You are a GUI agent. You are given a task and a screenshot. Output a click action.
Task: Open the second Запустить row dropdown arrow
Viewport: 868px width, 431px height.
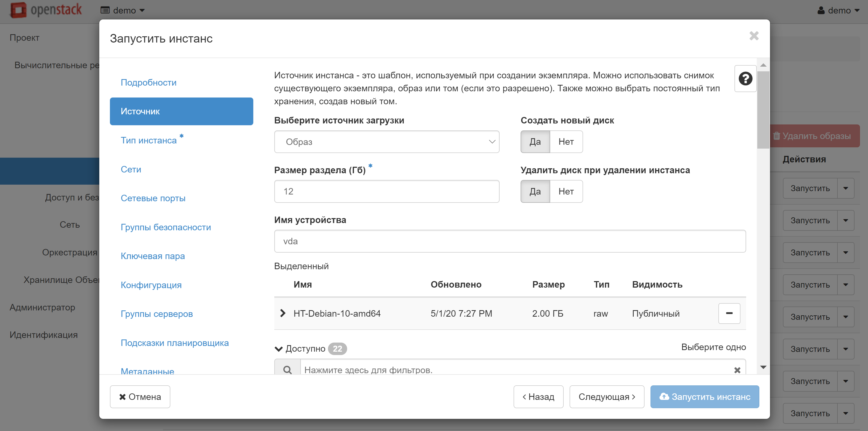tap(845, 220)
